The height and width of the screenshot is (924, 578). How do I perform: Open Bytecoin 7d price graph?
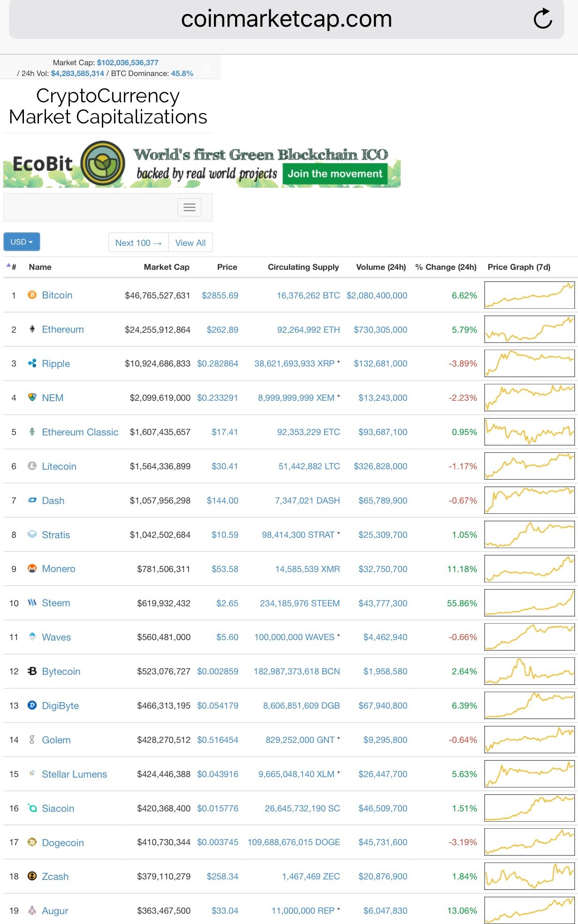click(529, 671)
